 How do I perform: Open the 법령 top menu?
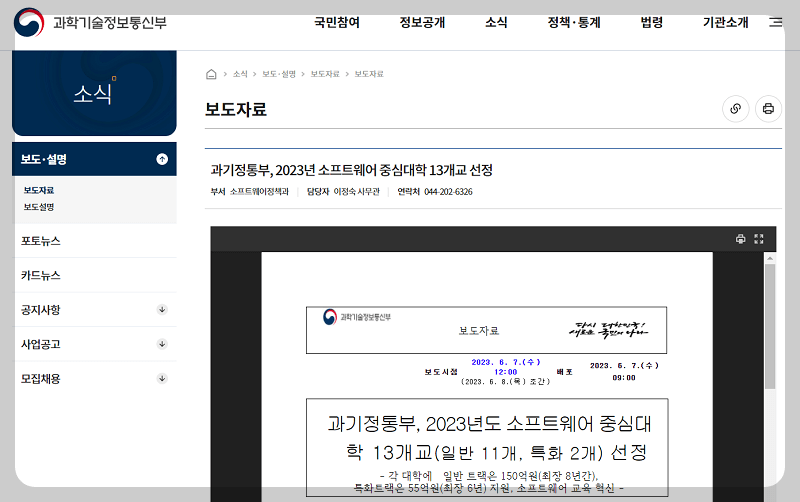coord(652,22)
